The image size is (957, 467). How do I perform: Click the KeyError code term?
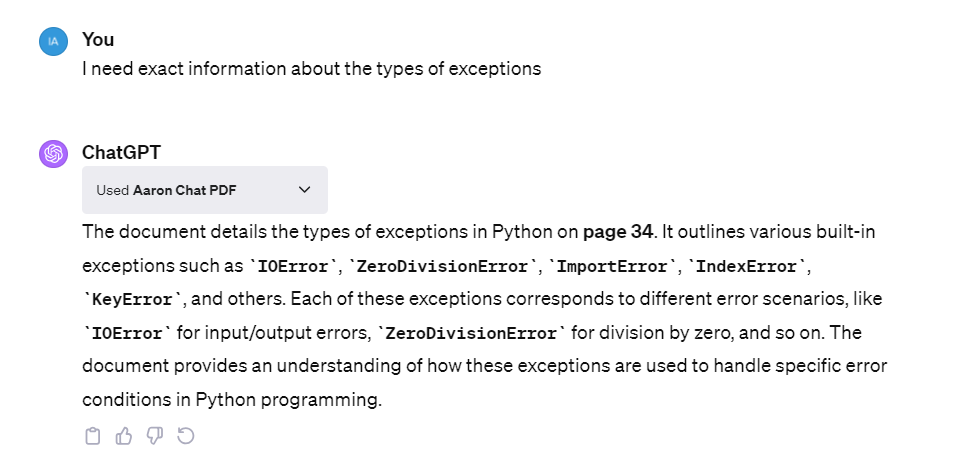(131, 300)
